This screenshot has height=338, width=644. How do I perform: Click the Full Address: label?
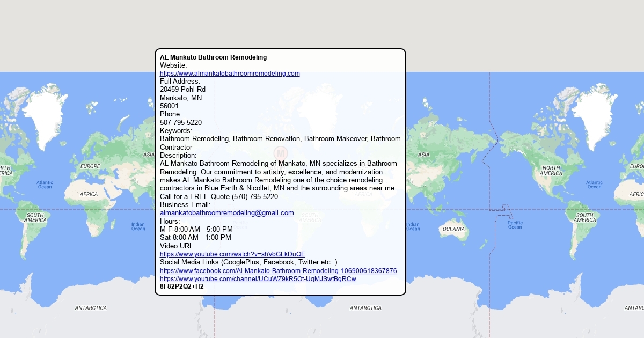(180, 82)
